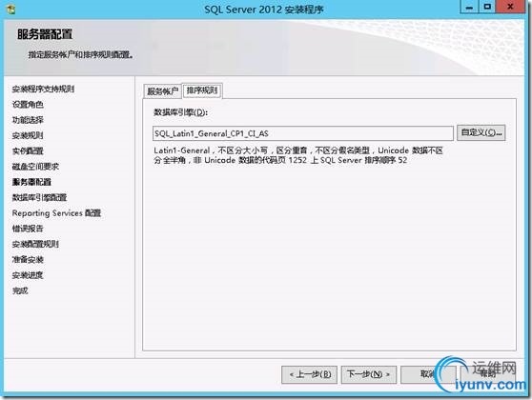Select 设置角色 step in sidebar
This screenshot has width=532, height=400.
point(28,105)
